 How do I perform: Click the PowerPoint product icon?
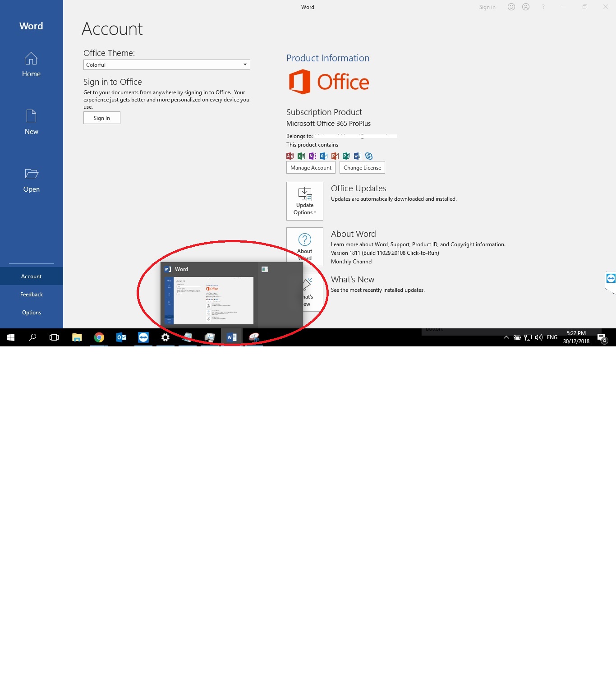pyautogui.click(x=335, y=156)
